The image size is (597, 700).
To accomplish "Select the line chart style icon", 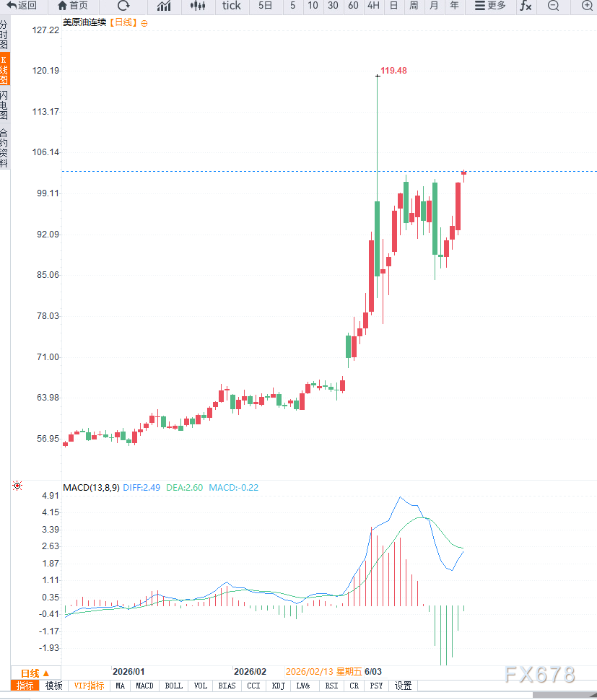I will pyautogui.click(x=164, y=6).
